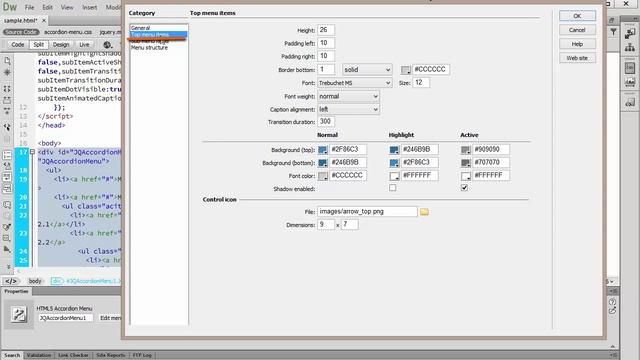The height and width of the screenshot is (360, 640).
Task: Click the Properties panel help question icon
Action: pos(612,302)
